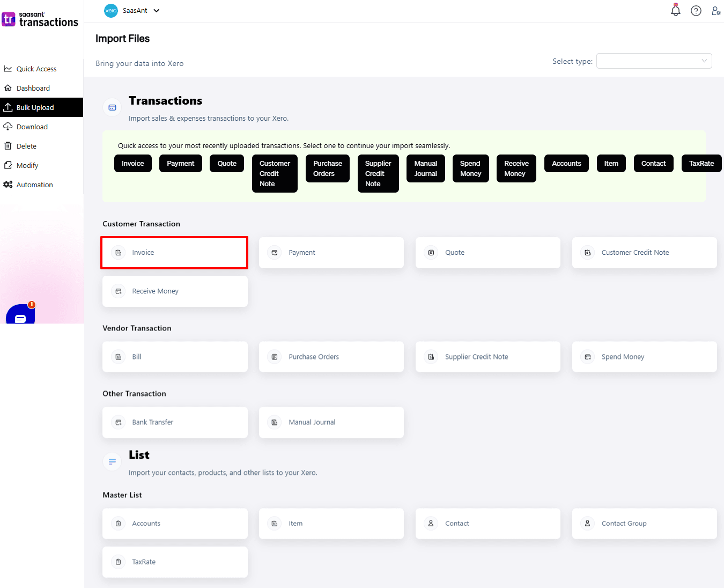Open the Manual Journal import card
724x588 pixels.
point(331,422)
